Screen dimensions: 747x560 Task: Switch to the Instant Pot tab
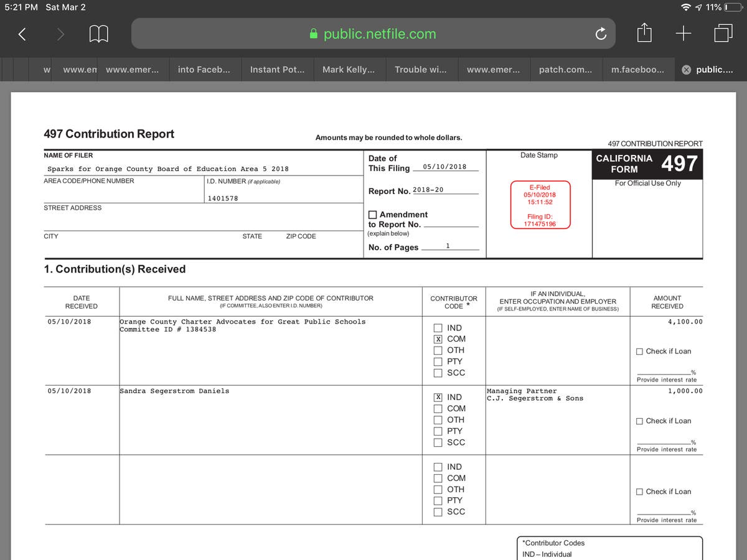coord(277,70)
